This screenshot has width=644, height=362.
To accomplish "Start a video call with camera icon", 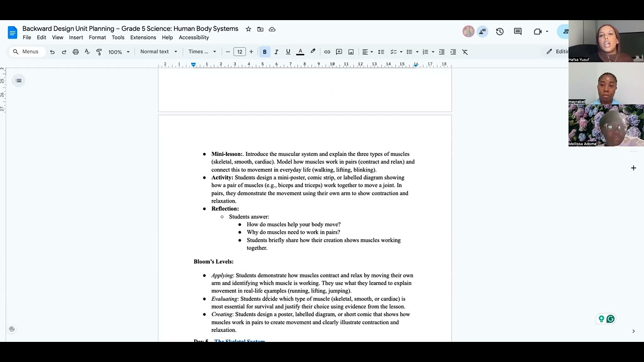I will [x=538, y=32].
